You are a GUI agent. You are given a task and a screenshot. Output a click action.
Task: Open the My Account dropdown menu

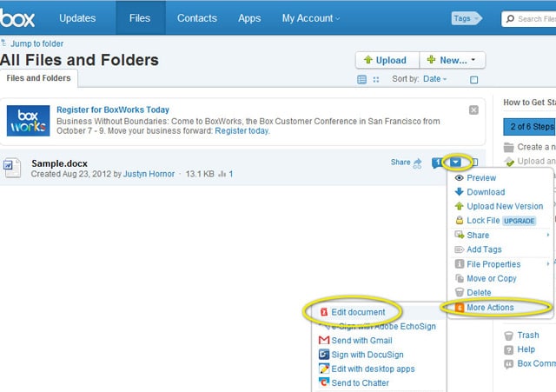(311, 18)
